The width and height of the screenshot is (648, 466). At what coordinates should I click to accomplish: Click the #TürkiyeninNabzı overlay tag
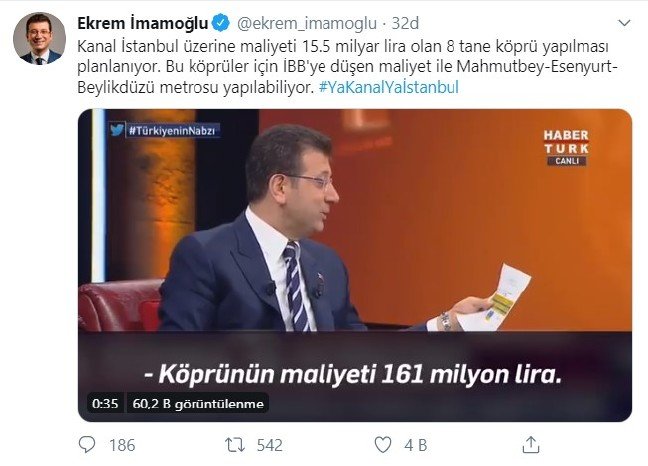[172, 131]
